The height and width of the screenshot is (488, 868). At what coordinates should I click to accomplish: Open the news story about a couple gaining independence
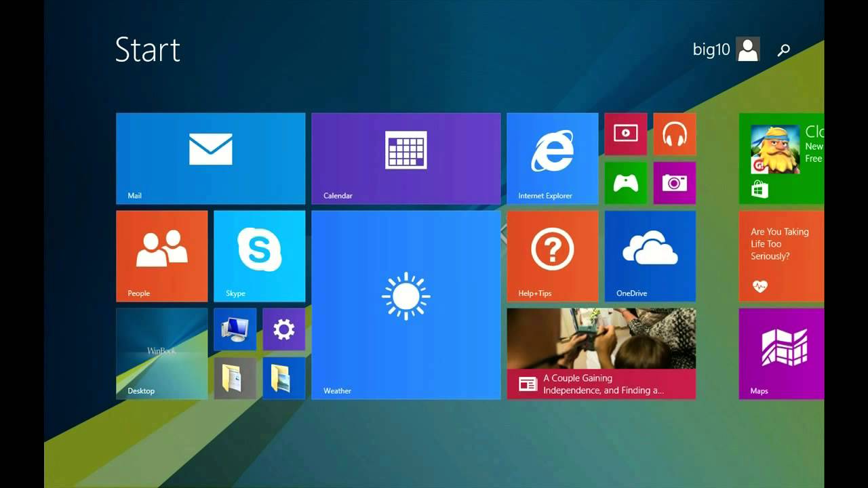pos(601,354)
